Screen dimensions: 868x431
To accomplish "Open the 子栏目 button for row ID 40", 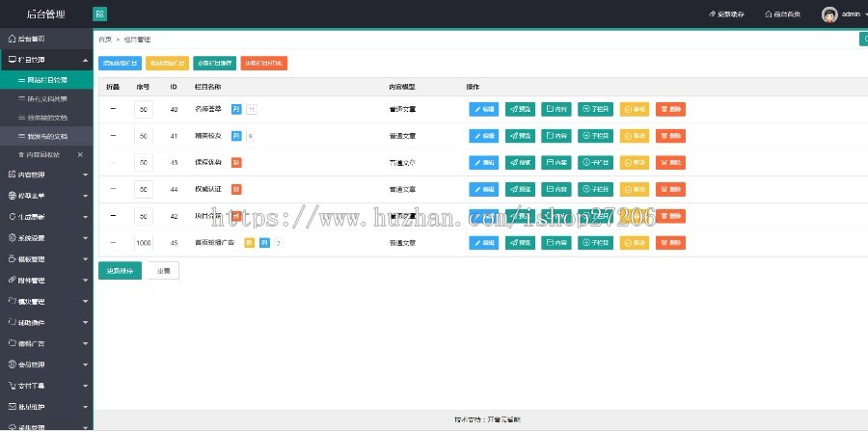I will [595, 109].
